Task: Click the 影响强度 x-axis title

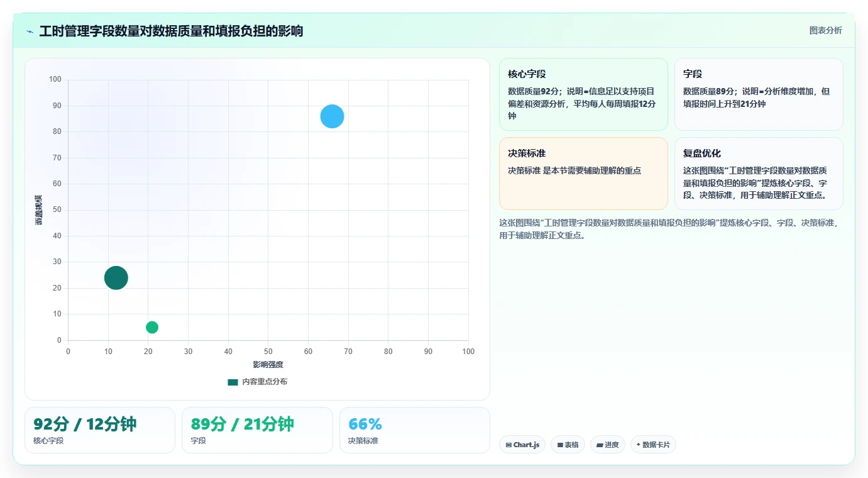Action: pyautogui.click(x=268, y=365)
